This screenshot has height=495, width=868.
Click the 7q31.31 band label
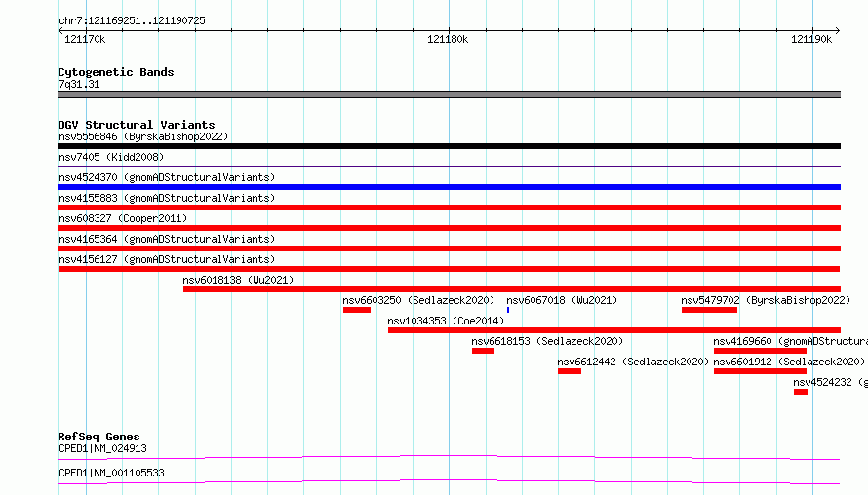tap(79, 84)
